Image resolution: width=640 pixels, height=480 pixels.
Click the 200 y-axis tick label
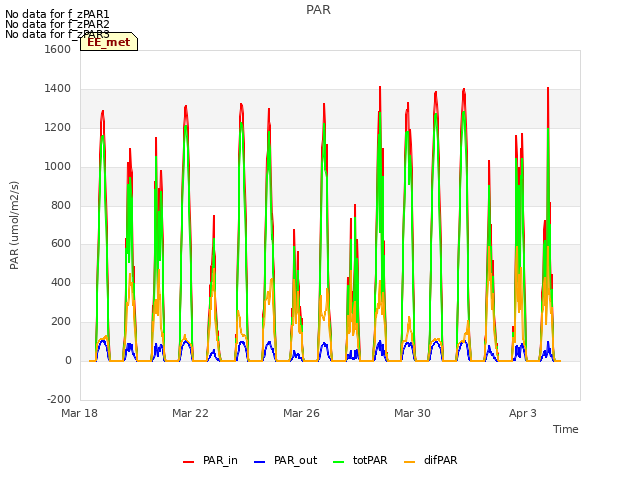[61, 322]
